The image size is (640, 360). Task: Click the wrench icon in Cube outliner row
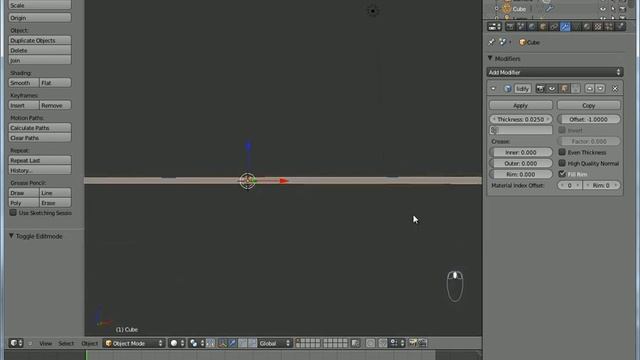click(549, 9)
